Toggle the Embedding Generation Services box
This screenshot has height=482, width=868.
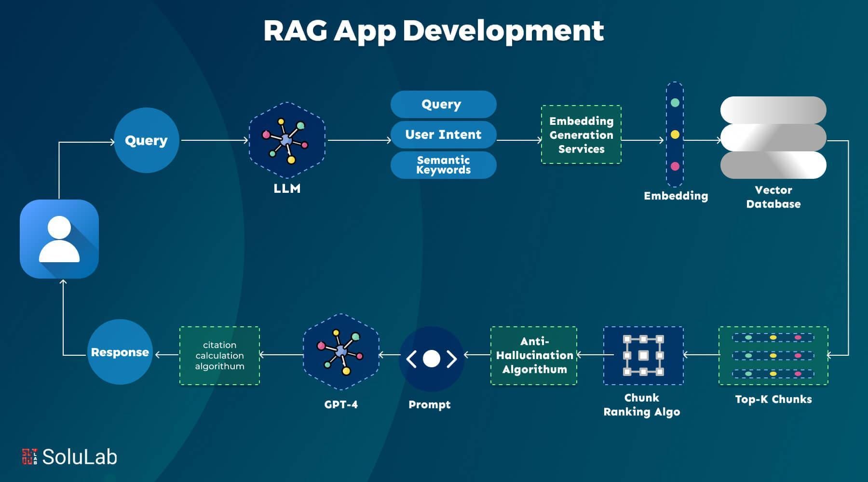point(581,135)
